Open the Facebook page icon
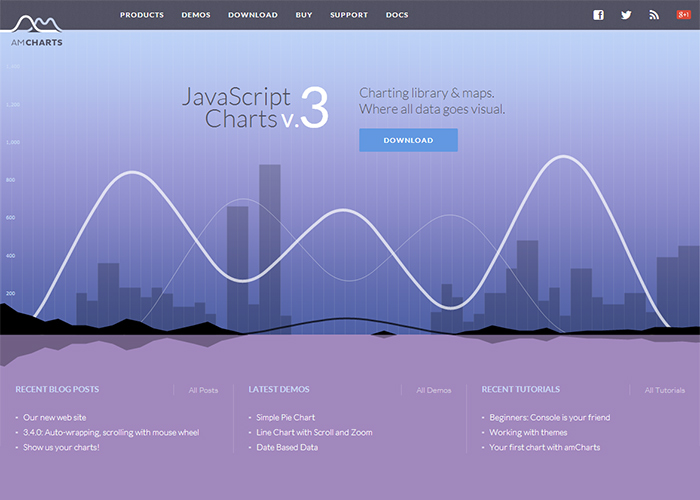700x500 pixels. (598, 15)
